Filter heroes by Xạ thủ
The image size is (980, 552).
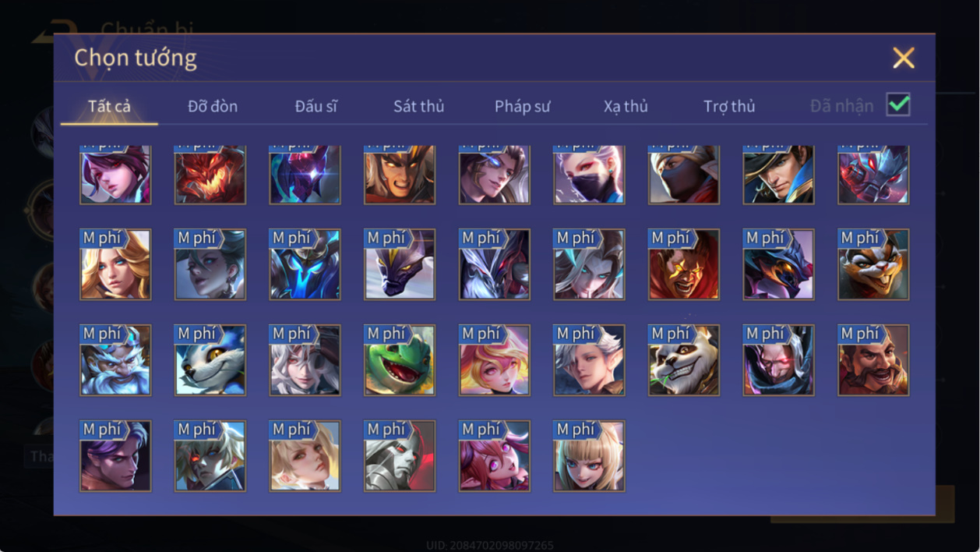pyautogui.click(x=626, y=106)
